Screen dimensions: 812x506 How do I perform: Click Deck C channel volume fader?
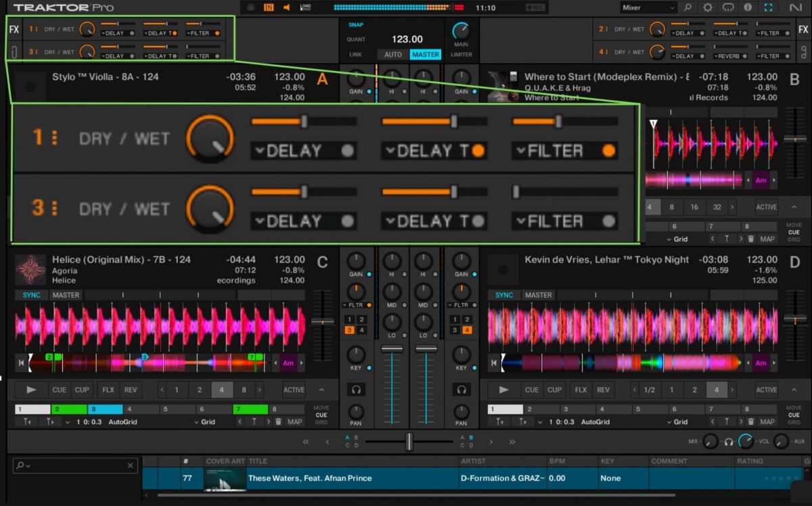point(392,349)
